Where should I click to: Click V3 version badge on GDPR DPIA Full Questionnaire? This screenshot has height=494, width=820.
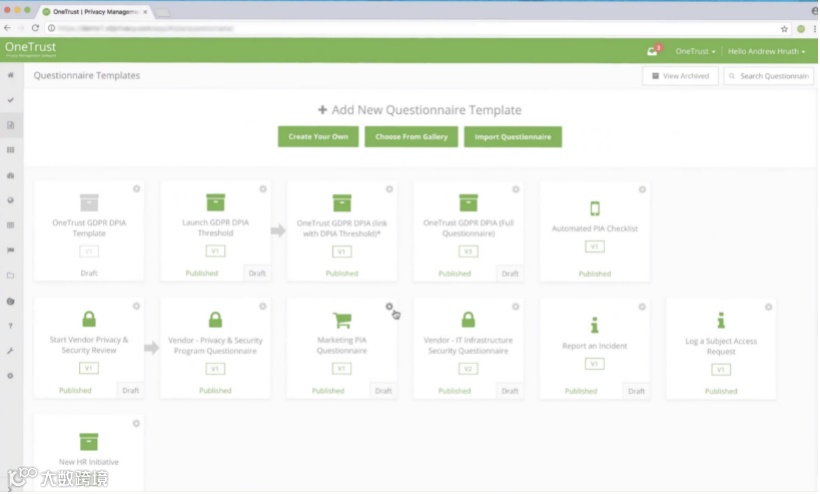click(x=469, y=252)
